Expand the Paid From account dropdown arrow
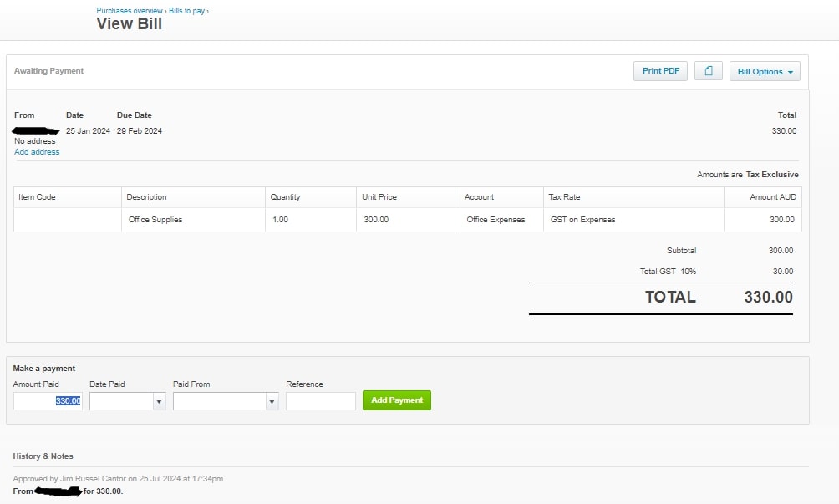This screenshot has height=504, width=839. point(271,401)
